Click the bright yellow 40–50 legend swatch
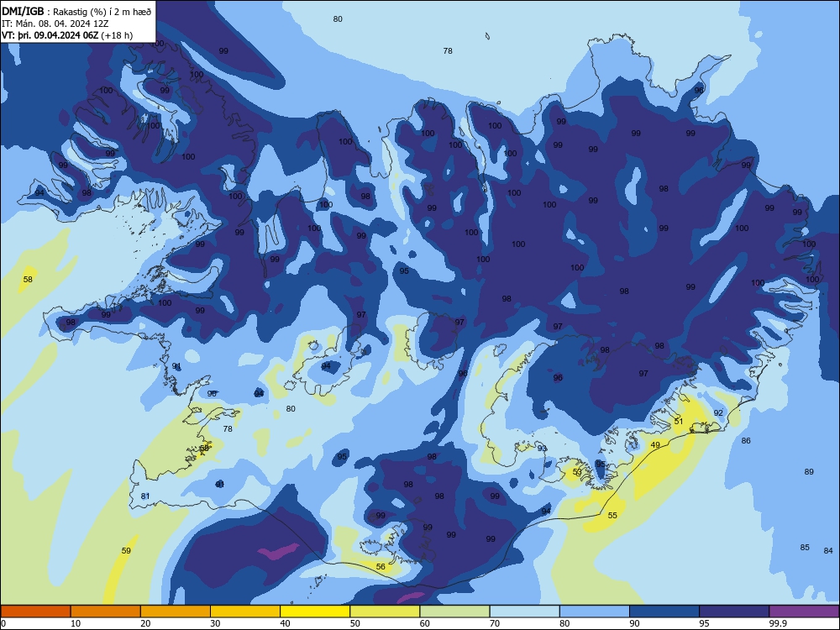The image size is (840, 630). click(315, 612)
